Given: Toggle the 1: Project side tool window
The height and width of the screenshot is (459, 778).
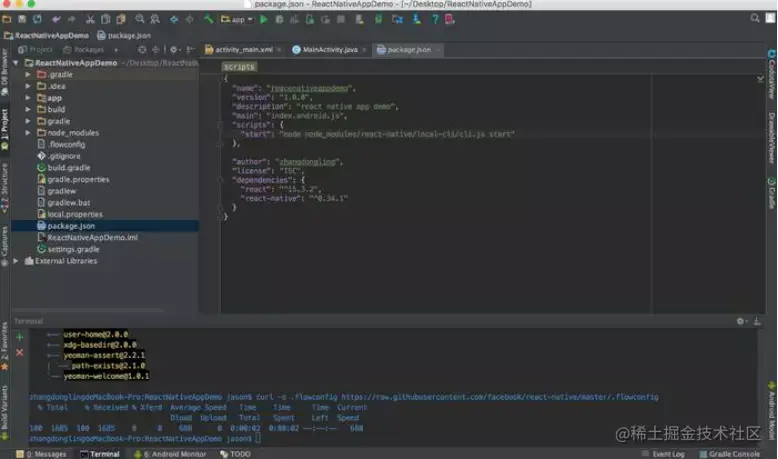Looking at the screenshot, I should [4, 129].
